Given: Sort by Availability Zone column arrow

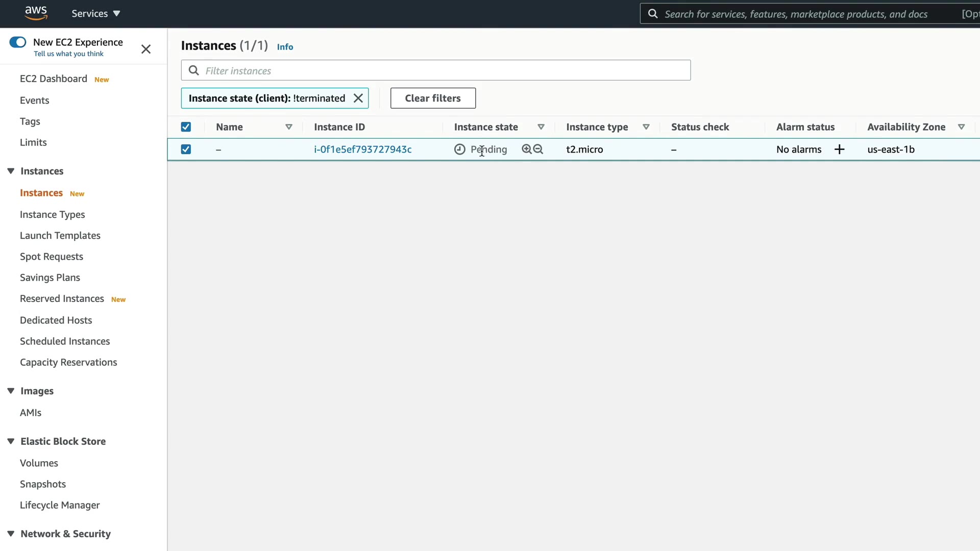Looking at the screenshot, I should pos(962,127).
